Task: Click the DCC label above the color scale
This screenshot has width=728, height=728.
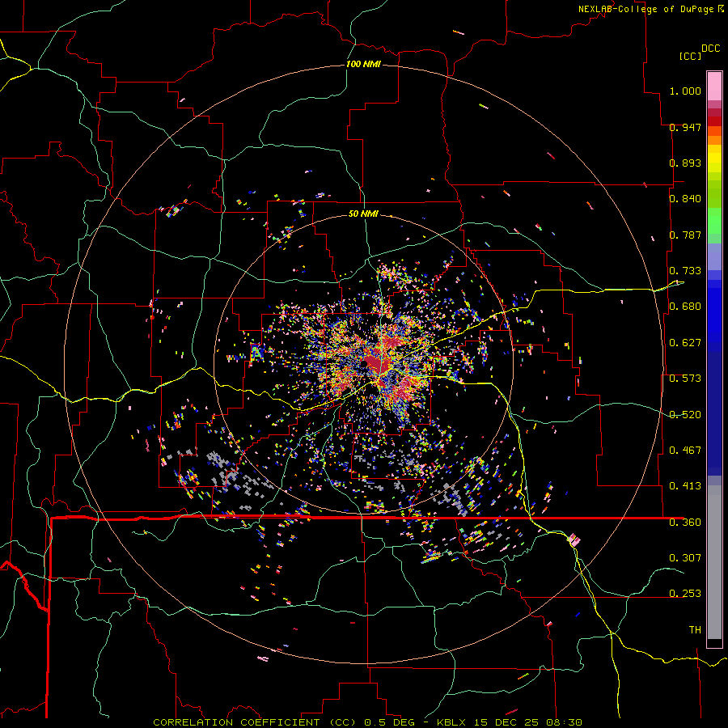Action: (x=710, y=49)
